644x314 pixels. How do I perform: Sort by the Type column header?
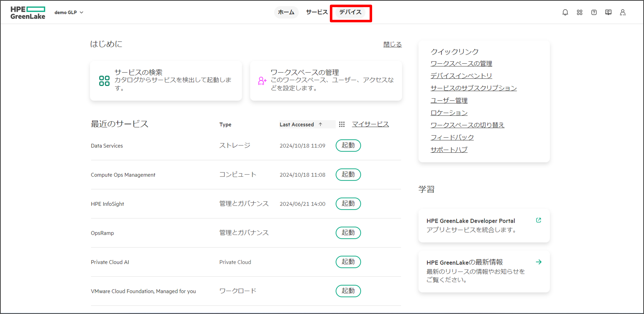click(x=225, y=124)
